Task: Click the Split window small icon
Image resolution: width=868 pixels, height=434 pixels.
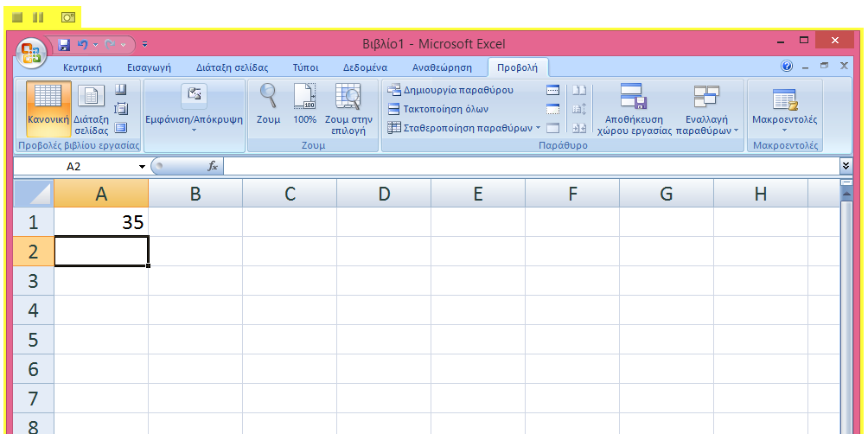Action: pyautogui.click(x=553, y=90)
